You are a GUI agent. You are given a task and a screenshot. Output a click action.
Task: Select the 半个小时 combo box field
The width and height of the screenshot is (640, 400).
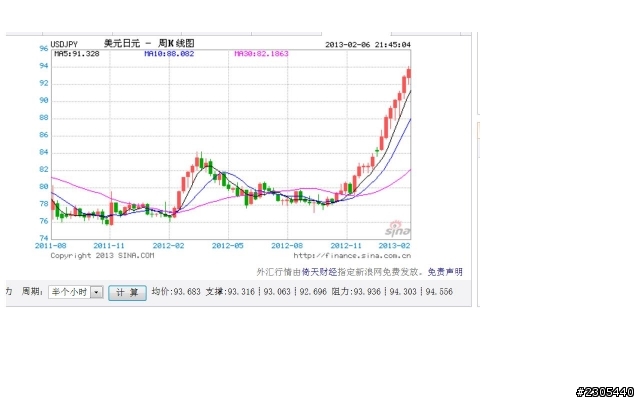76,292
